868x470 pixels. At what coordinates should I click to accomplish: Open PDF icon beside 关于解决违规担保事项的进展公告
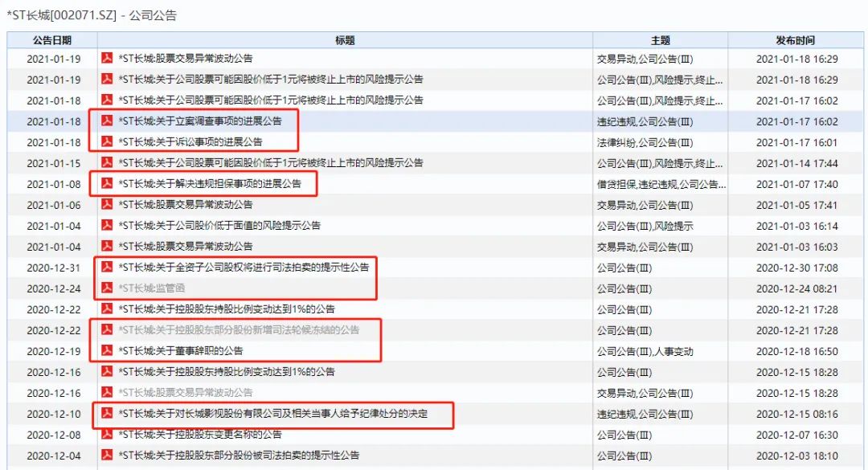(107, 183)
